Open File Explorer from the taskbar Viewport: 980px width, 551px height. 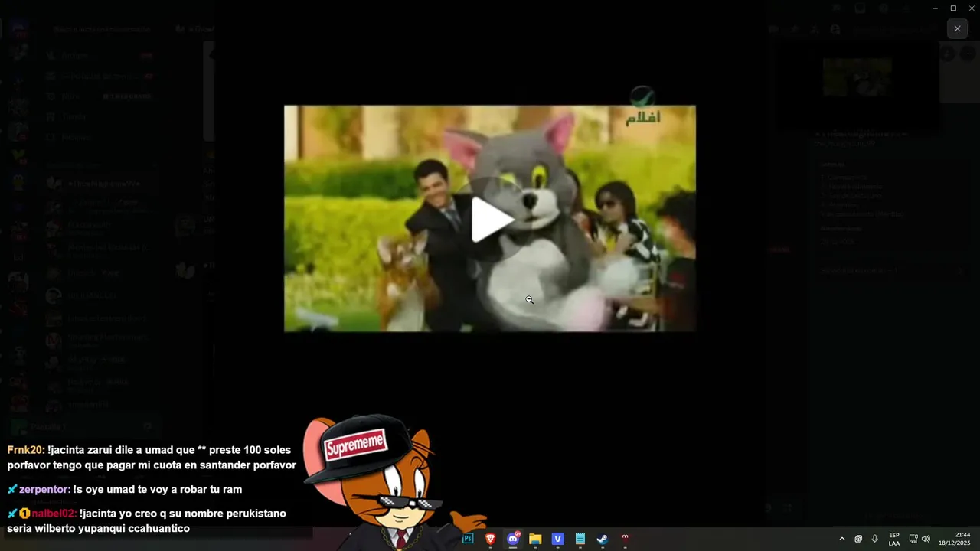535,539
